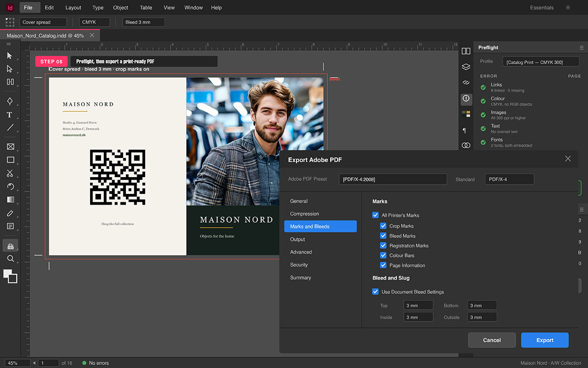588x368 pixels.
Task: Open the Standard PDF/X-4 dropdown
Action: click(x=510, y=179)
